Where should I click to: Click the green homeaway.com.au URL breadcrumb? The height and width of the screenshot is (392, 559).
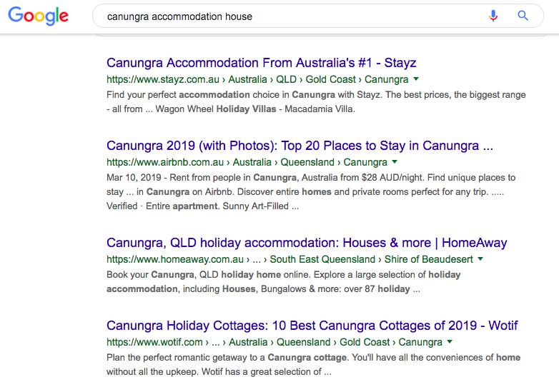click(290, 260)
